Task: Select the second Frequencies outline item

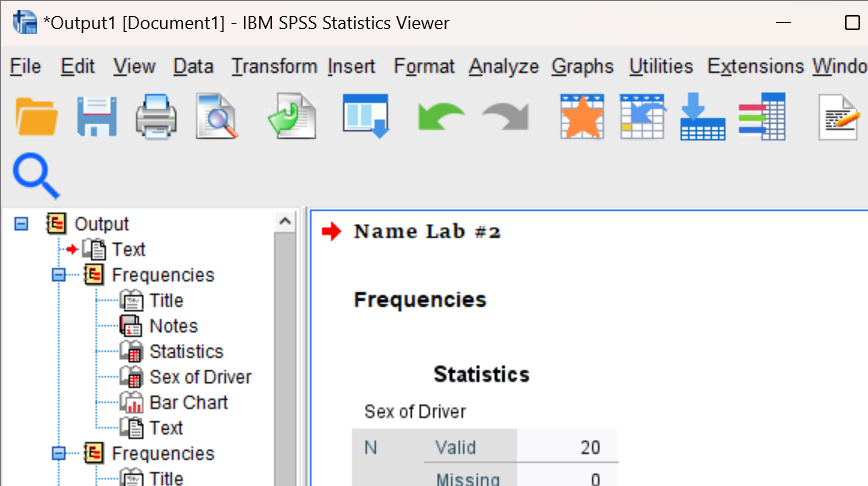Action: 163,453
